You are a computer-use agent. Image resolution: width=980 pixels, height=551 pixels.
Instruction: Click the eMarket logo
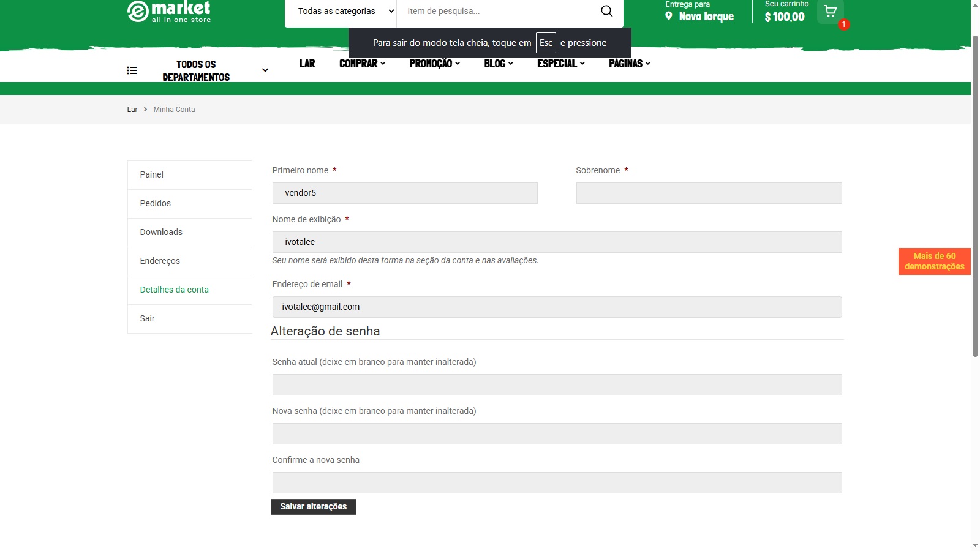(169, 12)
